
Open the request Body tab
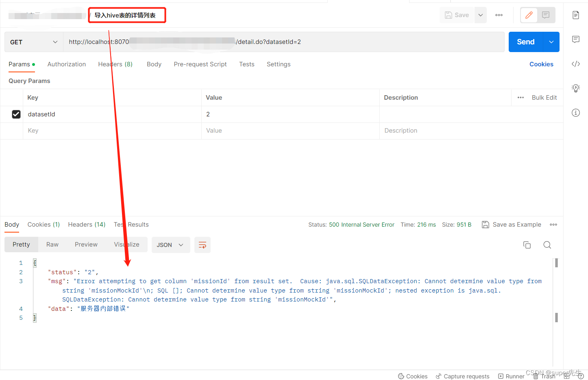pyautogui.click(x=154, y=64)
